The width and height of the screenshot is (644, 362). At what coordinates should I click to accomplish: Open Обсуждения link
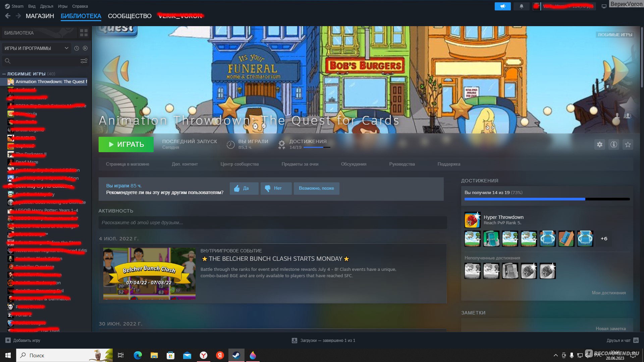(354, 164)
